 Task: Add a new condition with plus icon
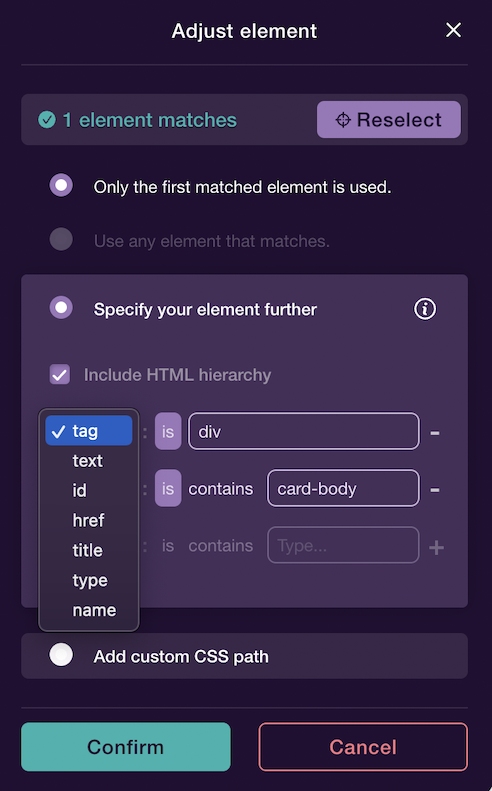point(436,547)
